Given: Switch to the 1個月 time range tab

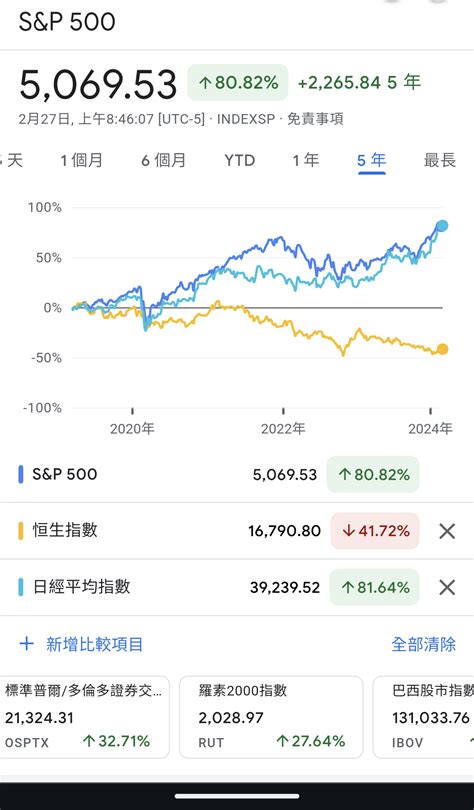Looking at the screenshot, I should 82,161.
